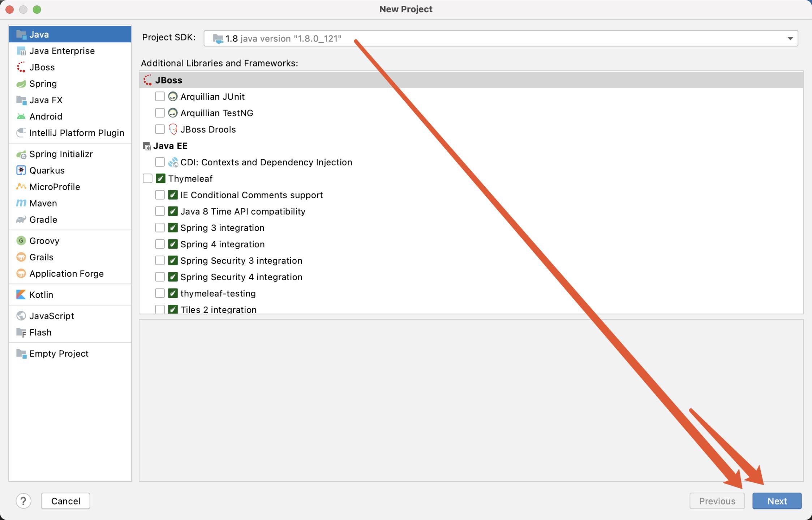Toggle the Thymeleaf checkbox
The width and height of the screenshot is (812, 520).
click(147, 179)
